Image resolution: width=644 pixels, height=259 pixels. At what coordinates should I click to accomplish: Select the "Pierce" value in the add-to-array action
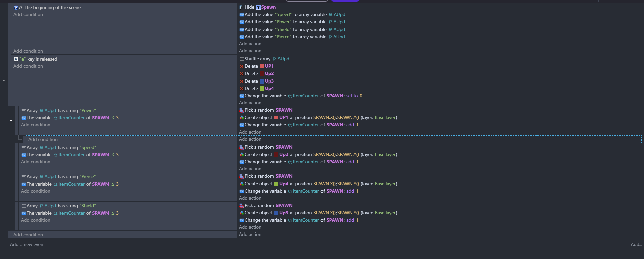(283, 37)
